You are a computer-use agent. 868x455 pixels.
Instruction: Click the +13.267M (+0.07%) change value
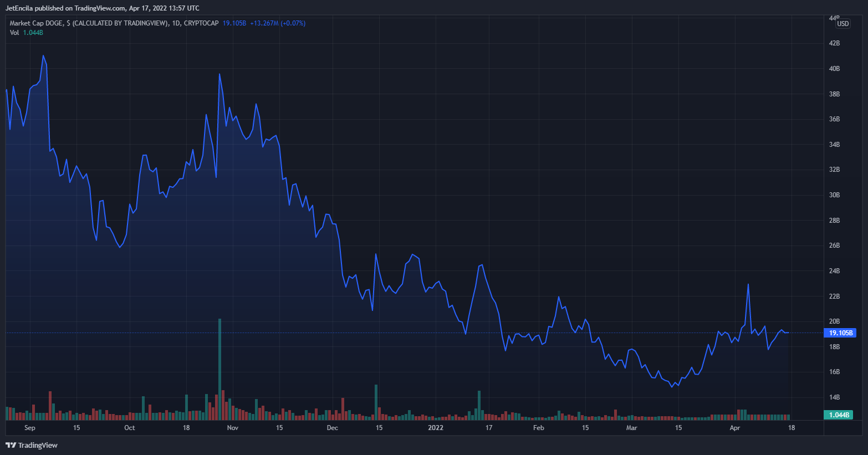278,23
